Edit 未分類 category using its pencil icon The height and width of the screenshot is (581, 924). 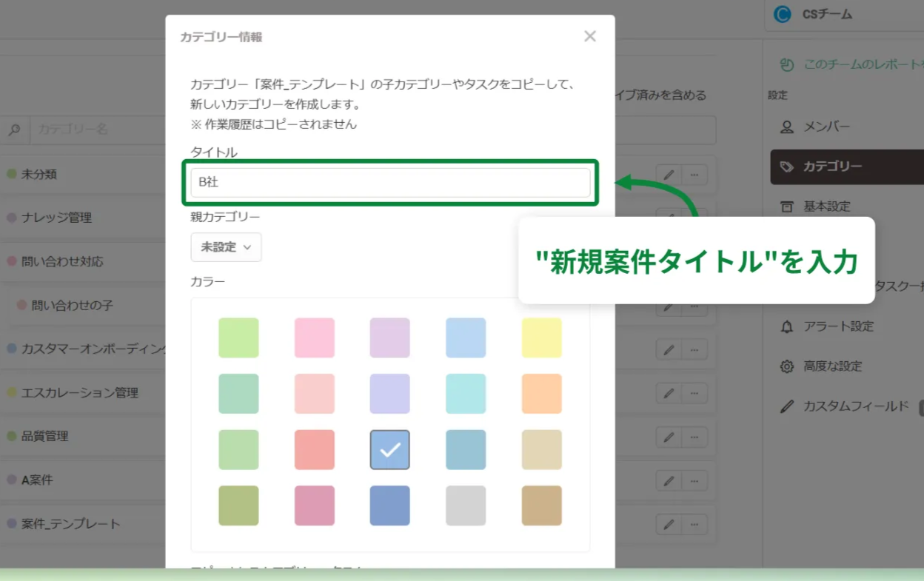[x=669, y=175]
